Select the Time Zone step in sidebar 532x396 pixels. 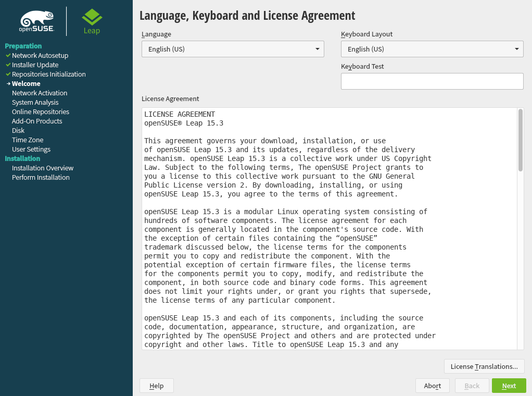pos(28,140)
